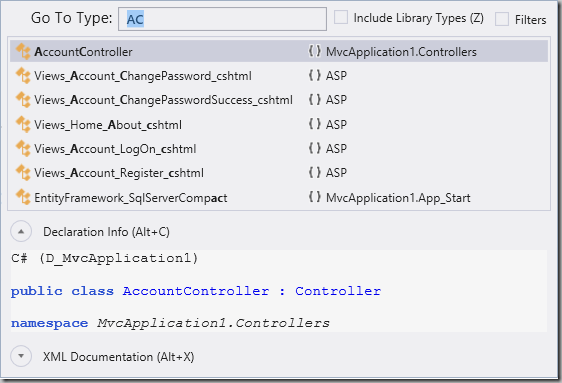Click the MvcApplication1.Controllers namespace in results
The width and height of the screenshot is (562, 383).
pos(401,52)
